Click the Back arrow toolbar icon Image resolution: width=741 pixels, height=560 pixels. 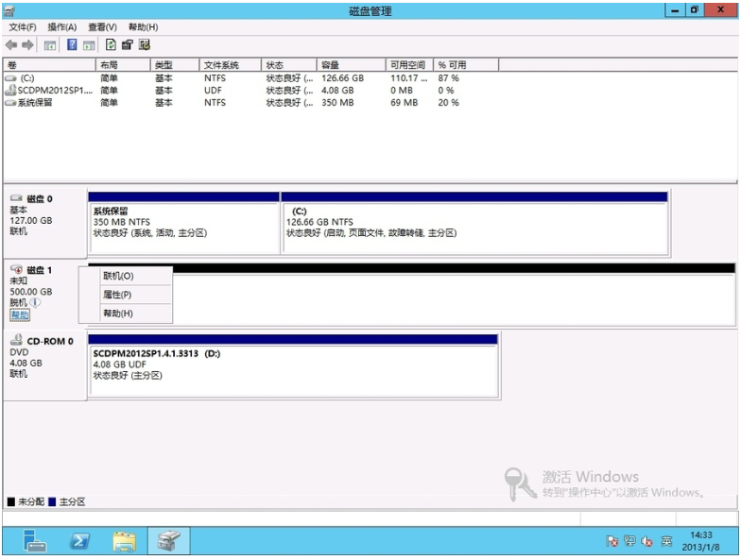[11, 45]
